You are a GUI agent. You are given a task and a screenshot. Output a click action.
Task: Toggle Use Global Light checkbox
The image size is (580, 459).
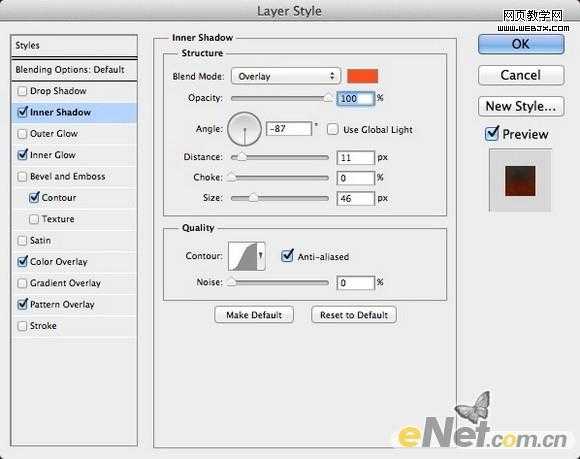(333, 129)
